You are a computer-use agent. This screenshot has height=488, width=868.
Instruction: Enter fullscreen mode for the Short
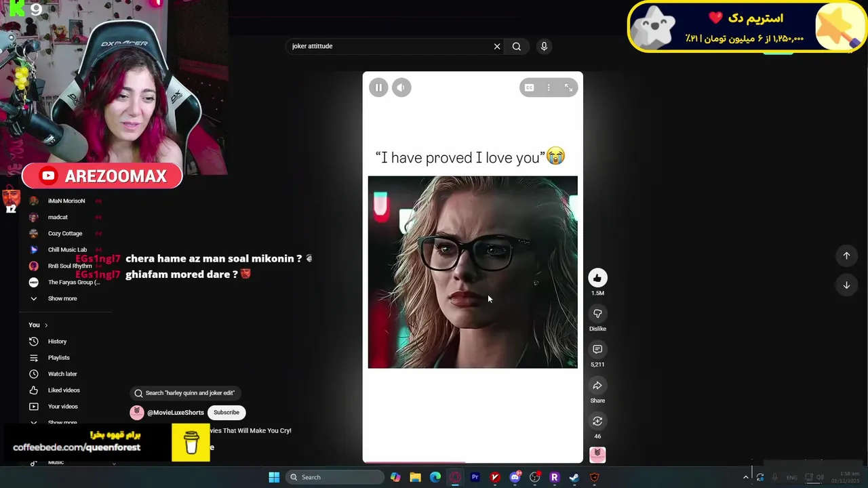coord(568,87)
